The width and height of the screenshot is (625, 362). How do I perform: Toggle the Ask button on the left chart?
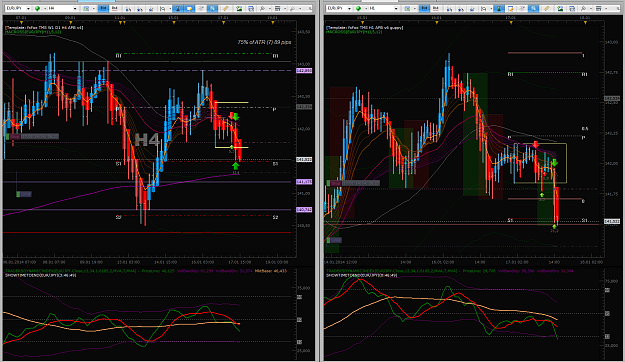pyautogui.click(x=114, y=8)
